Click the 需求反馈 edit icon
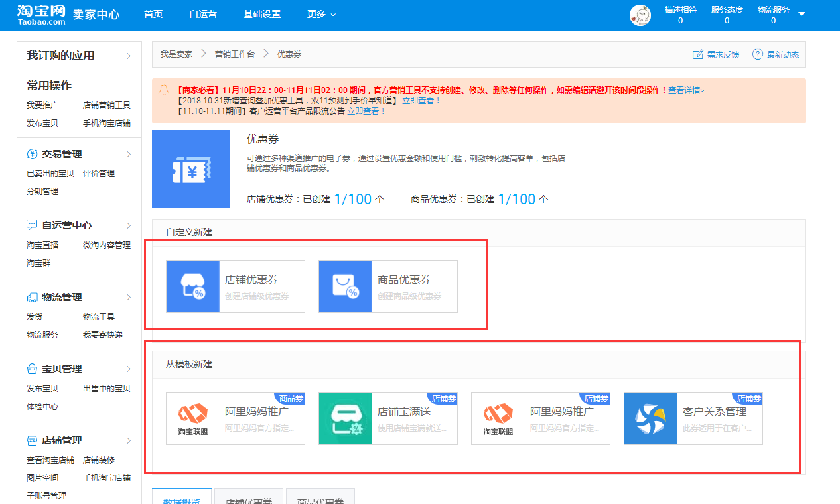Screen dimensions: 840x504 click(697, 54)
